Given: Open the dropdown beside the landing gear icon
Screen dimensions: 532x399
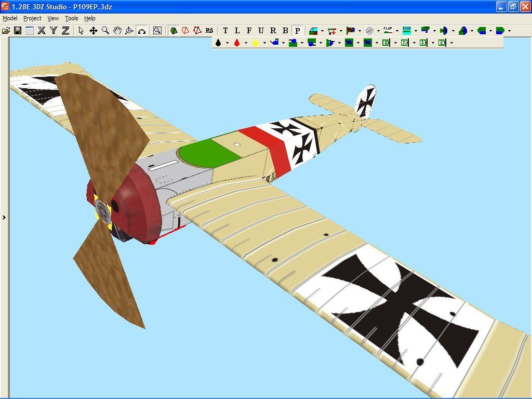Looking at the screenshot, I should click(341, 31).
